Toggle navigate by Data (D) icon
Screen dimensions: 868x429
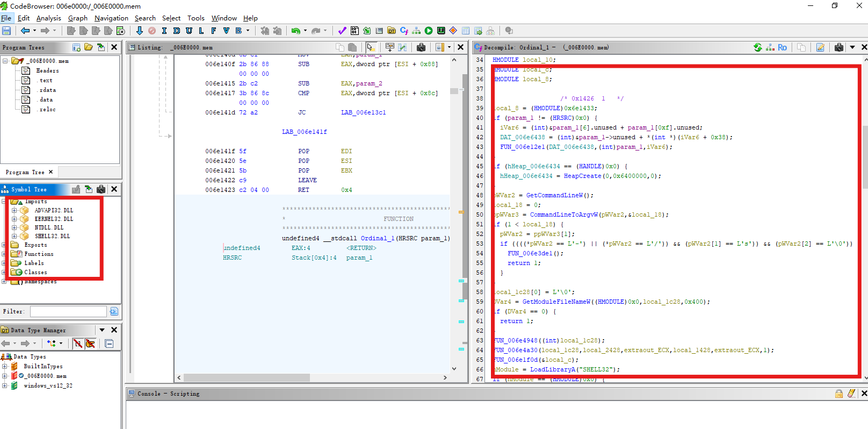click(177, 31)
